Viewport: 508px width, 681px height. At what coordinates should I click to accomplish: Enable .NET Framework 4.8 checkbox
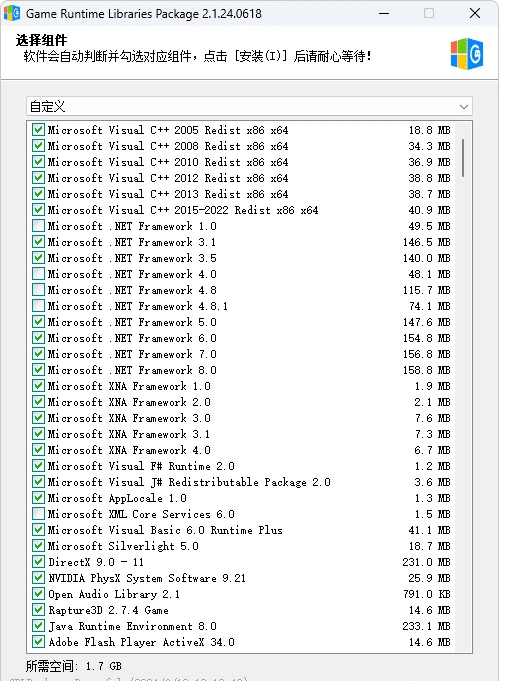coord(38,290)
